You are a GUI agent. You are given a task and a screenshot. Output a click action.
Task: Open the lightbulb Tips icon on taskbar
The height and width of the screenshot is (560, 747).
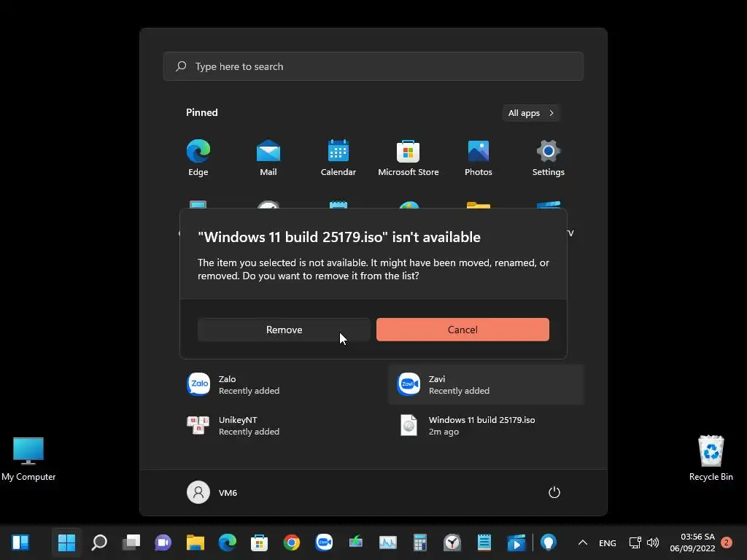[x=549, y=542]
